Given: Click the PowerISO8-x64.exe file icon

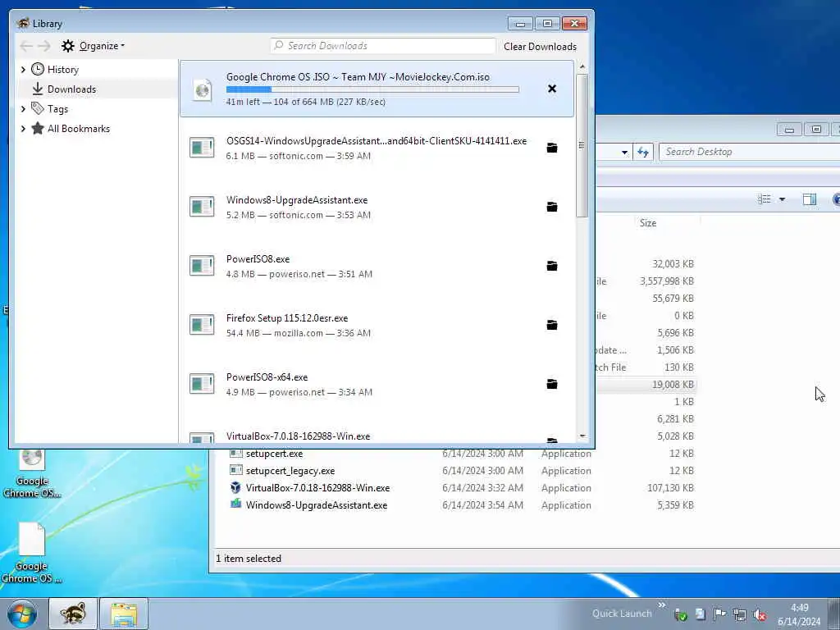Looking at the screenshot, I should point(202,384).
